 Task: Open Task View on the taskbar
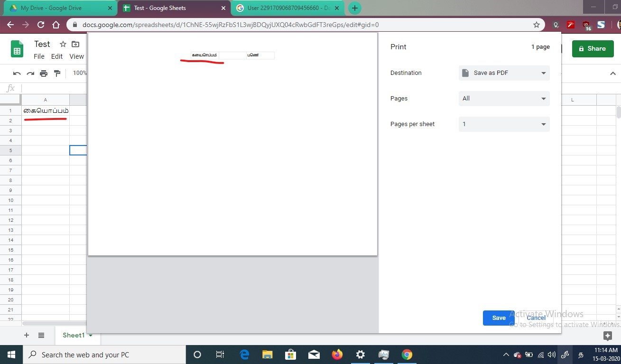[220, 355]
